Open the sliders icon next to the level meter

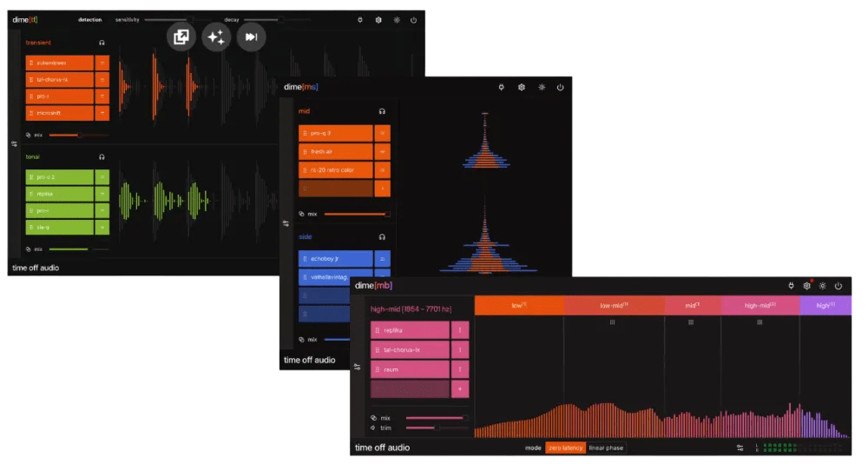point(740,447)
